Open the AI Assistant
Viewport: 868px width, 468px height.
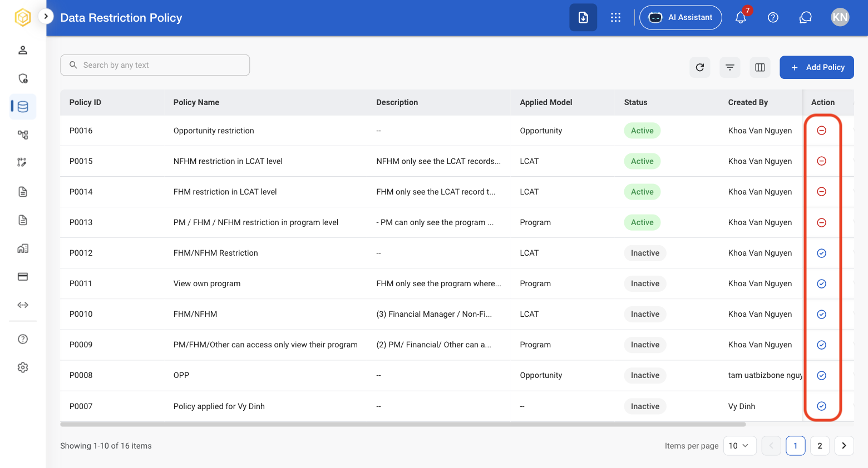680,17
